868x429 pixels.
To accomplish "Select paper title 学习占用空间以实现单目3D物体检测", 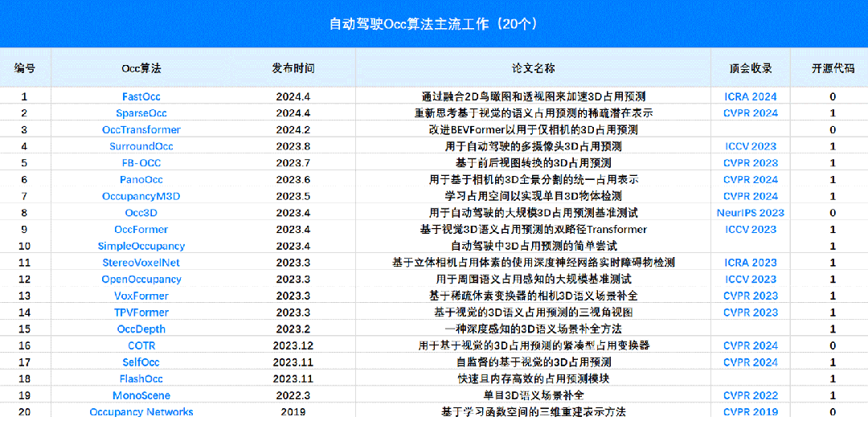I will point(534,197).
